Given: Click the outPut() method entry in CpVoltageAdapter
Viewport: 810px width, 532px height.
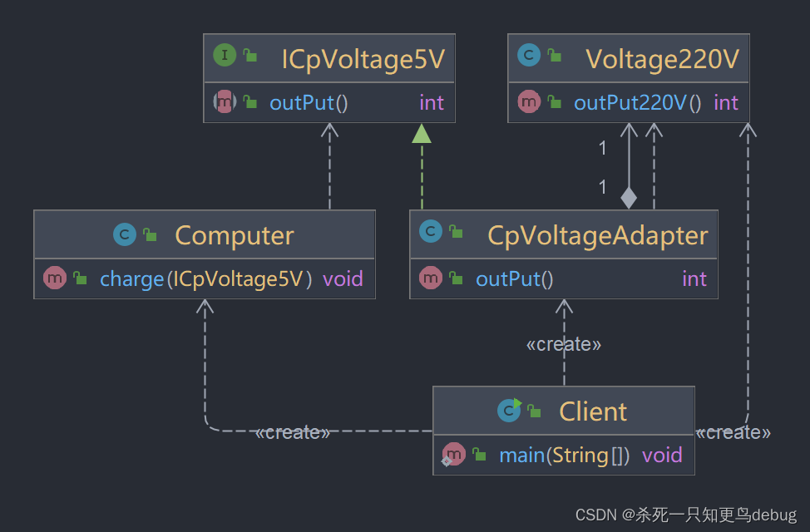Looking at the screenshot, I should tap(516, 278).
